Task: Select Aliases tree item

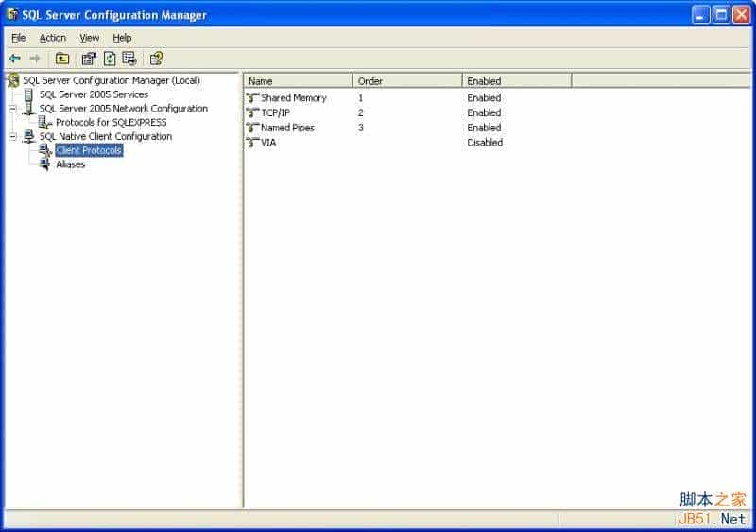Action: click(x=70, y=164)
